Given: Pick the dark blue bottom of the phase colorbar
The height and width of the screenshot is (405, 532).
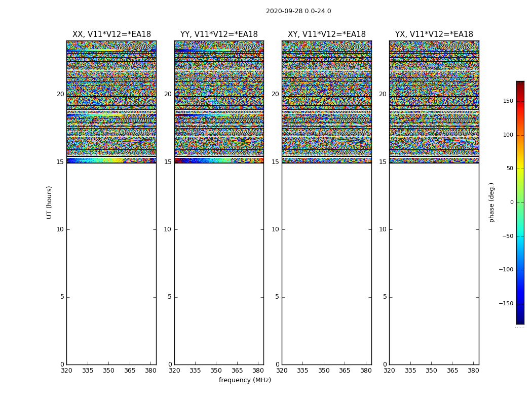Looking at the screenshot, I should coord(520,320).
